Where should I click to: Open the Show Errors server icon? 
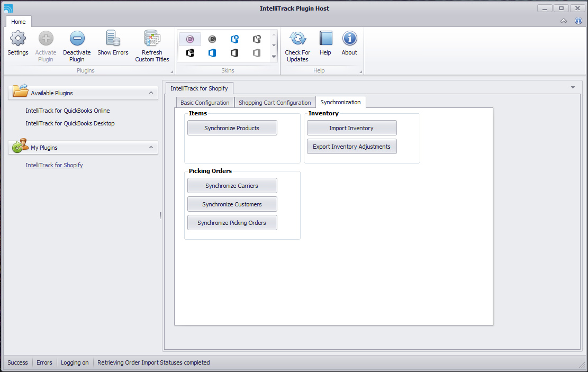[x=113, y=38]
